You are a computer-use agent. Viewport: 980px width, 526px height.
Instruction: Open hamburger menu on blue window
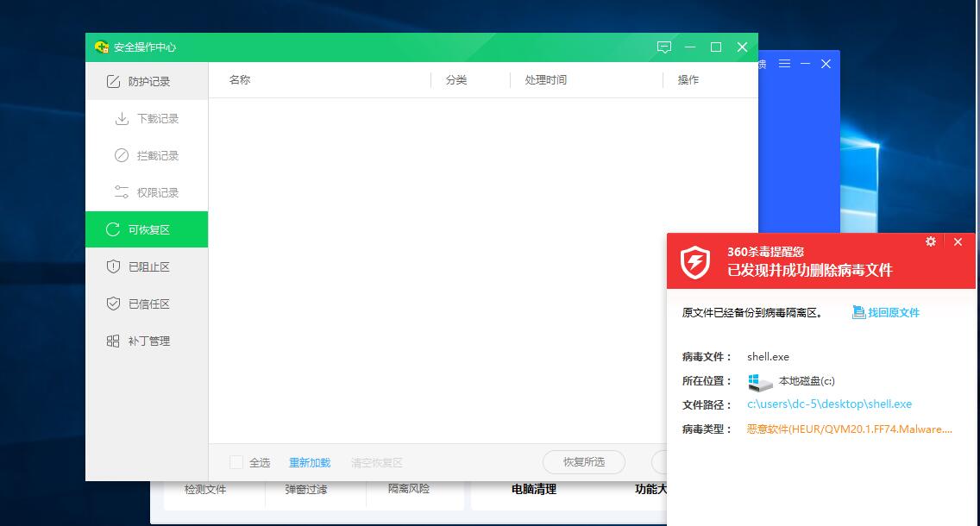(x=784, y=64)
